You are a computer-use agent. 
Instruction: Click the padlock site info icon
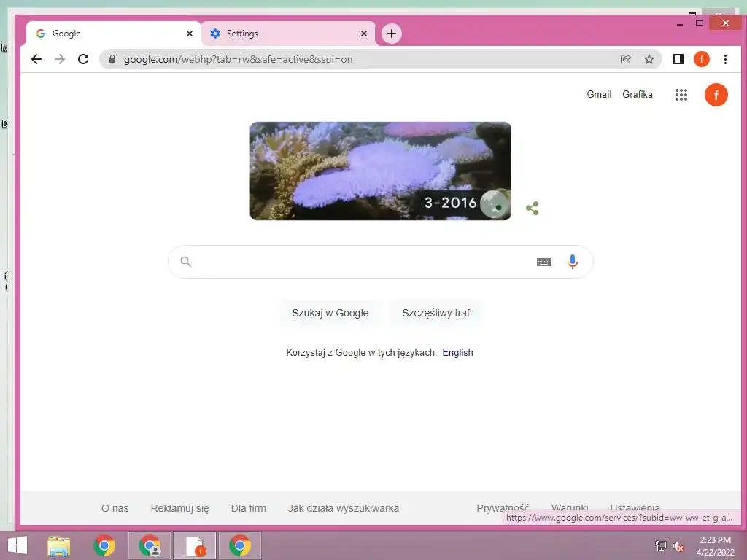(112, 59)
